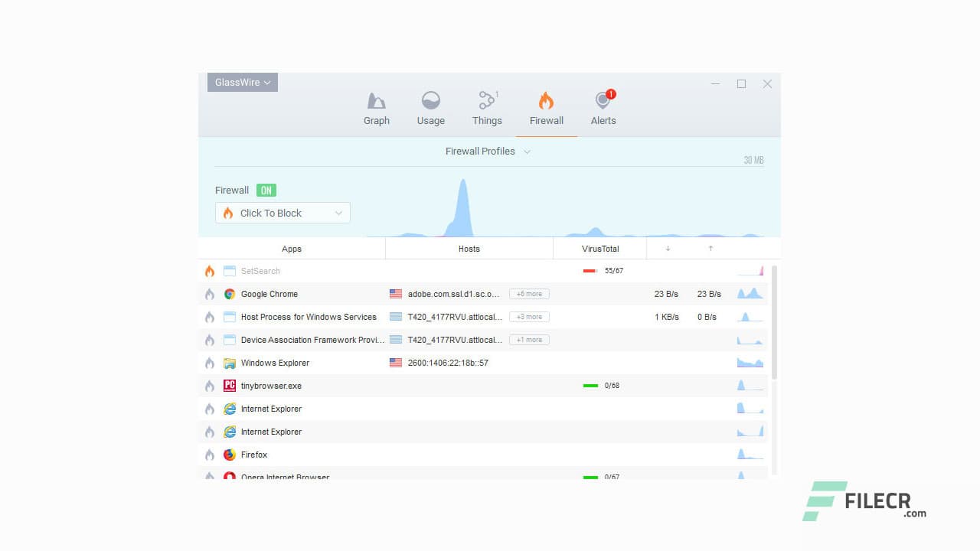Image resolution: width=980 pixels, height=551 pixels.
Task: Click the Firefox app icon
Action: pos(229,455)
